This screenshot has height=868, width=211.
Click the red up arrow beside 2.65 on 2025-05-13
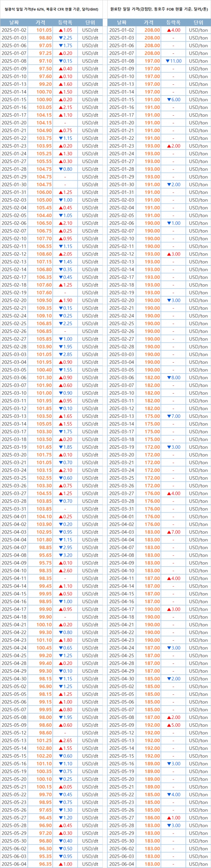[x=60, y=740]
